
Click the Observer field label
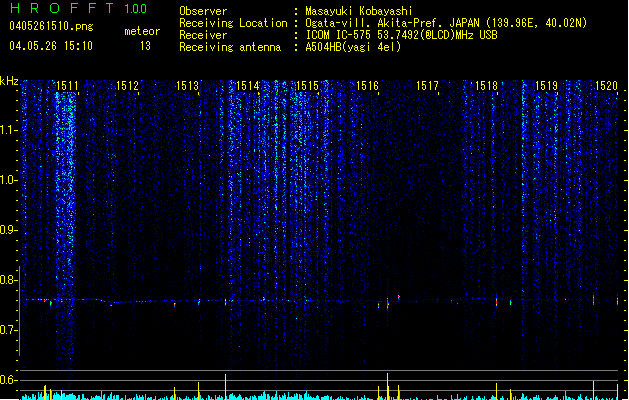pyautogui.click(x=203, y=11)
